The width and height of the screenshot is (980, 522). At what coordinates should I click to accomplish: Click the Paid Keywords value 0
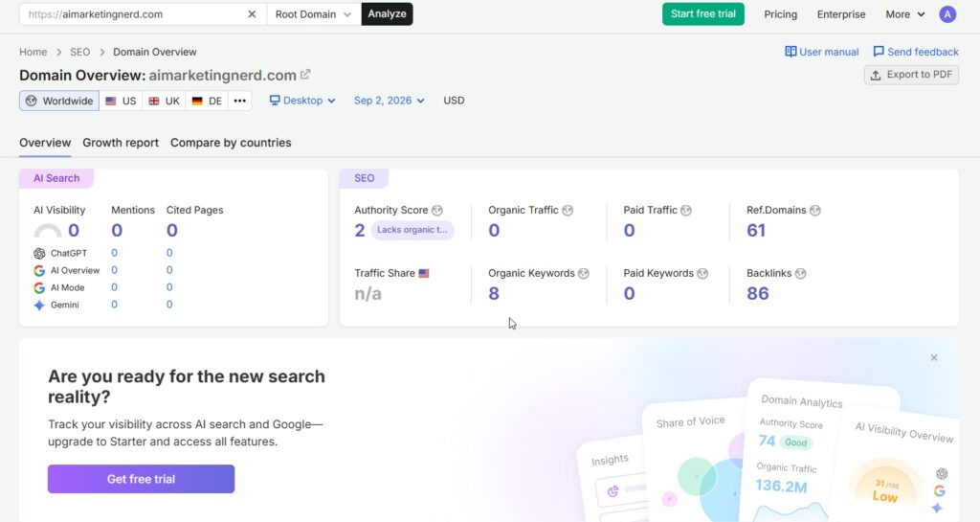630,294
